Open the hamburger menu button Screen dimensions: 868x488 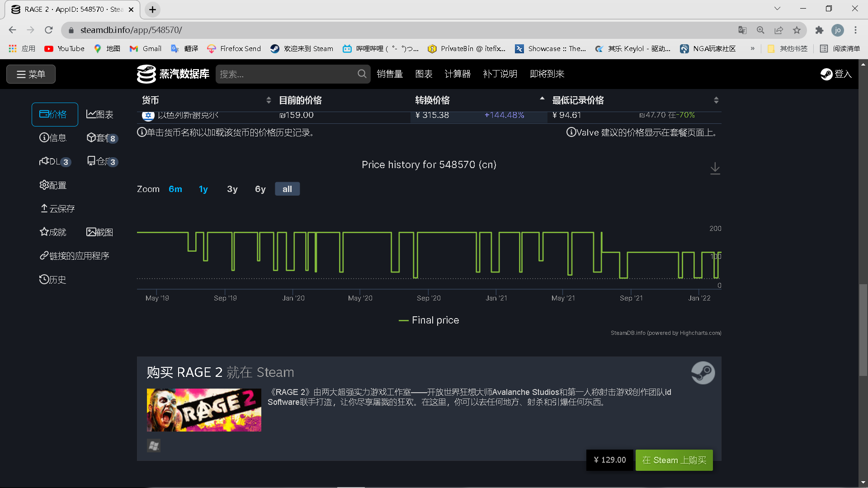(31, 74)
